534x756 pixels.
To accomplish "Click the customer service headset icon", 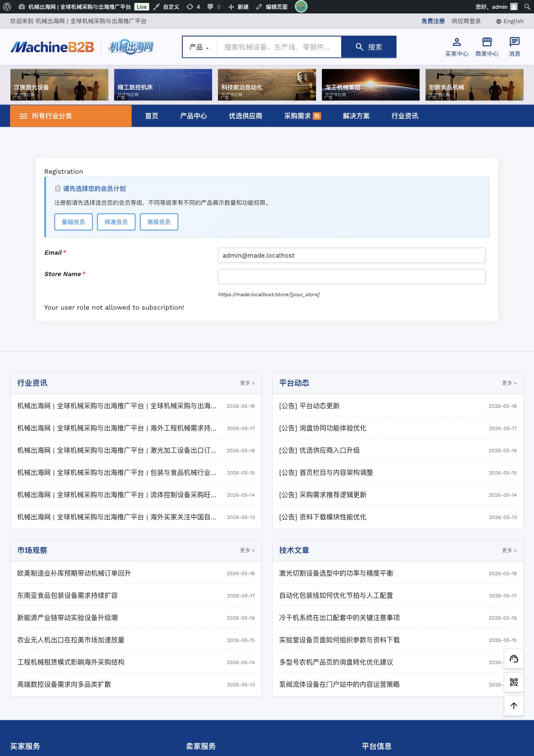I will pyautogui.click(x=513, y=659).
